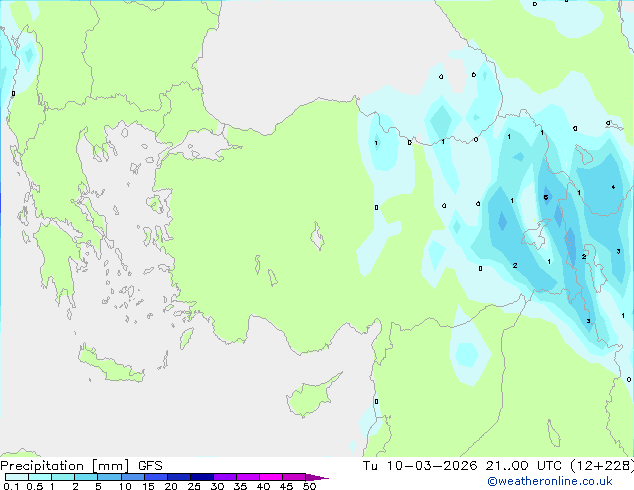Click the 15–20 mm legend swatch
This screenshot has width=634, height=490.
click(x=155, y=477)
